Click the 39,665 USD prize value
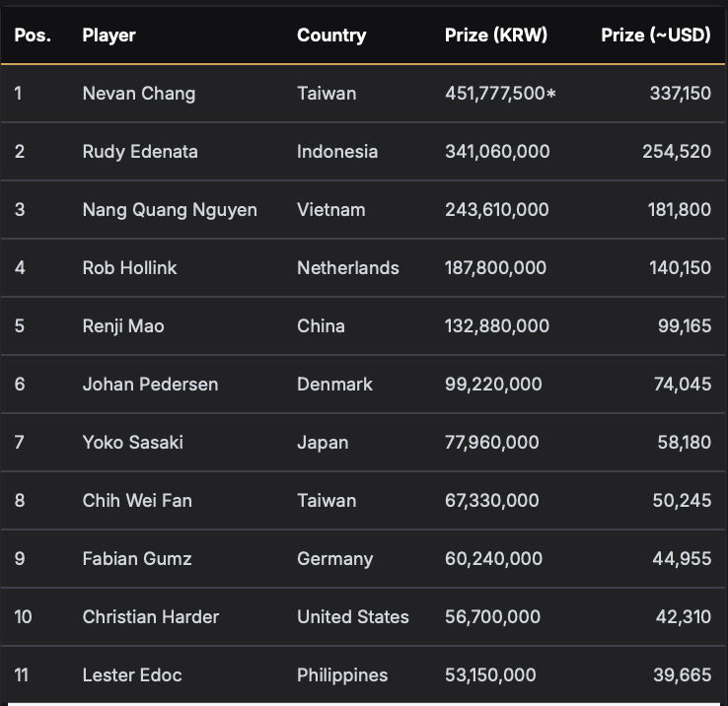 point(682,675)
